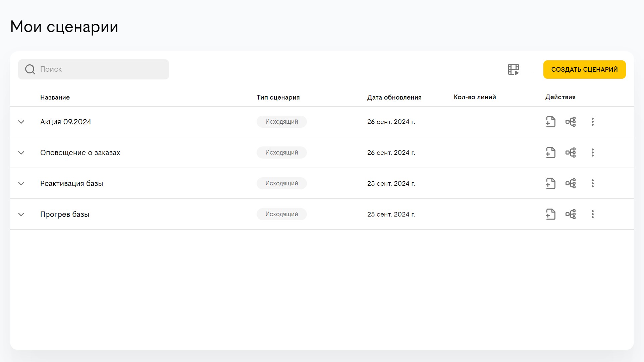Click the Дата обновления column header

[394, 97]
